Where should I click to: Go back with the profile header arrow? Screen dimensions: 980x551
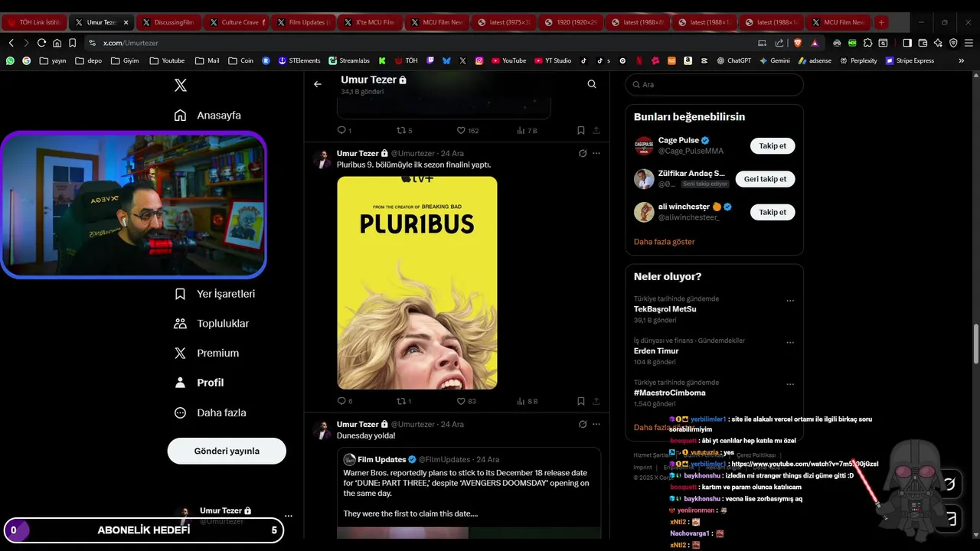pyautogui.click(x=318, y=84)
